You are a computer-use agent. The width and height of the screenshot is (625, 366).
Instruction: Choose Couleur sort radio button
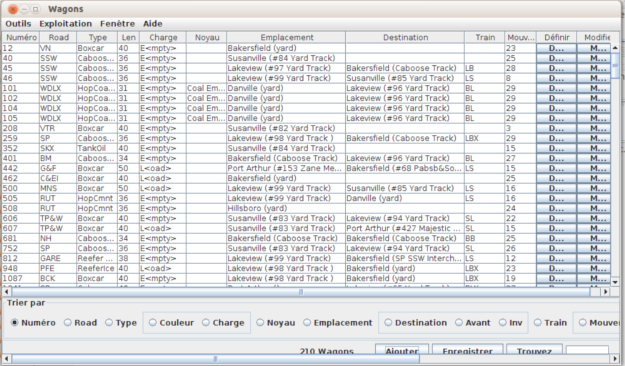pos(171,323)
